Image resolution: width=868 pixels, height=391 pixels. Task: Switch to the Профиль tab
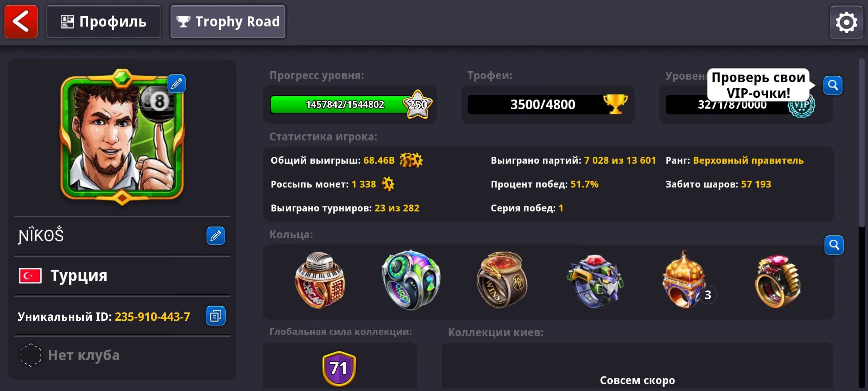[x=103, y=22]
